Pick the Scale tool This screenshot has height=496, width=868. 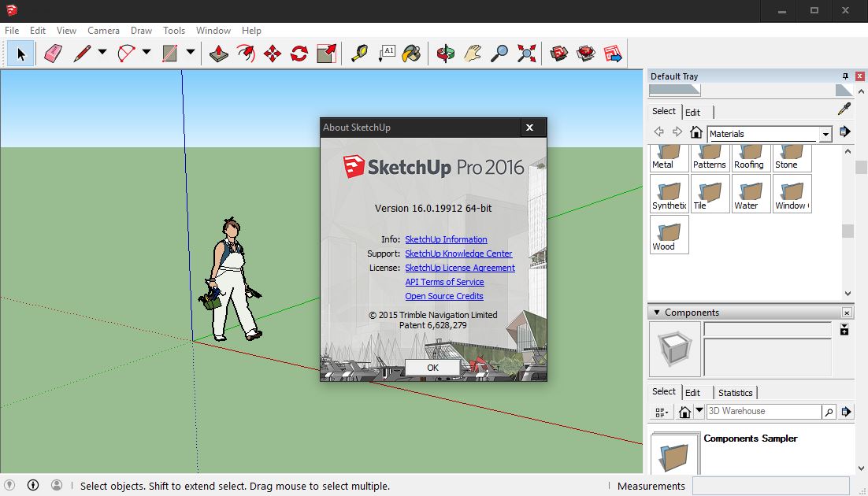327,54
